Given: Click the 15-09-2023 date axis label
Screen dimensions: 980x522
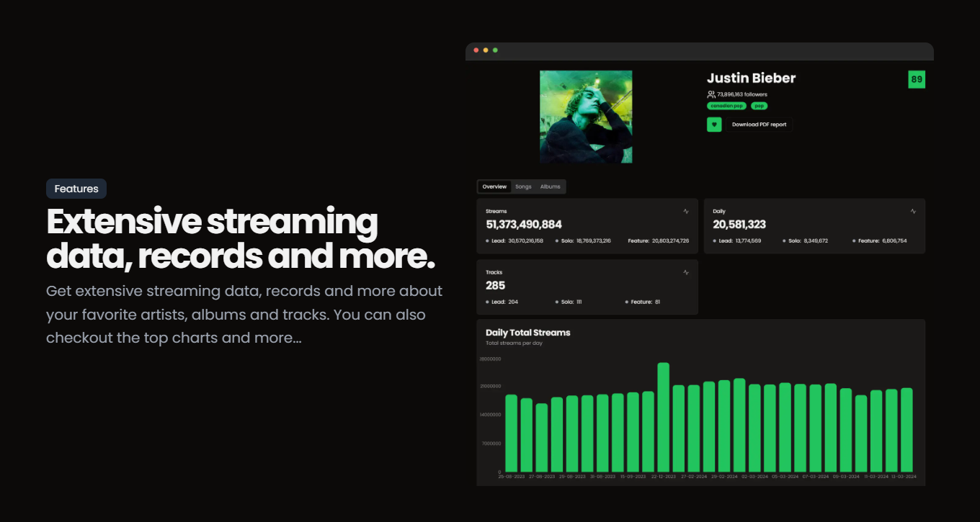Looking at the screenshot, I should pyautogui.click(x=633, y=477).
